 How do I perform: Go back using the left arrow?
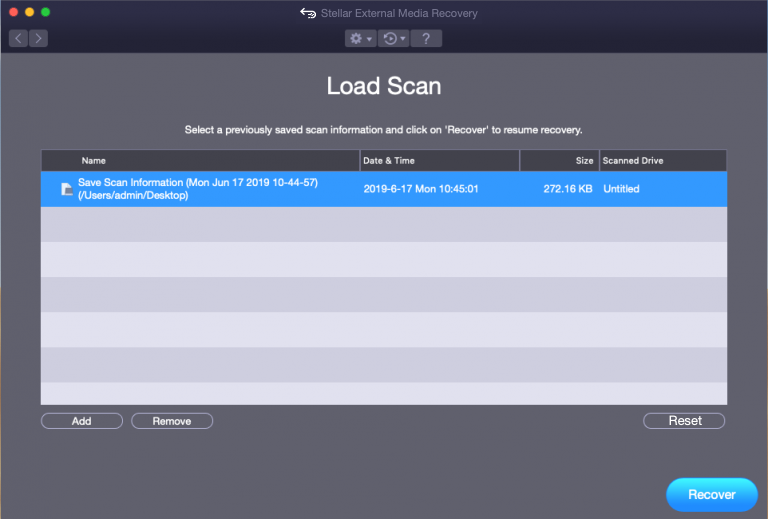tap(18, 38)
